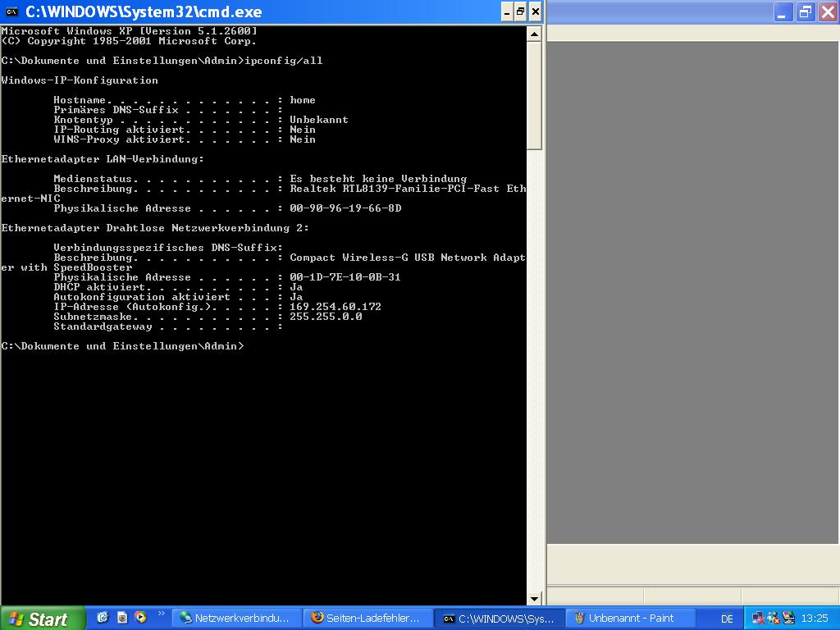Click 'Es besteht keine Verbindung' status text
This screenshot has height=630, width=840.
point(378,179)
